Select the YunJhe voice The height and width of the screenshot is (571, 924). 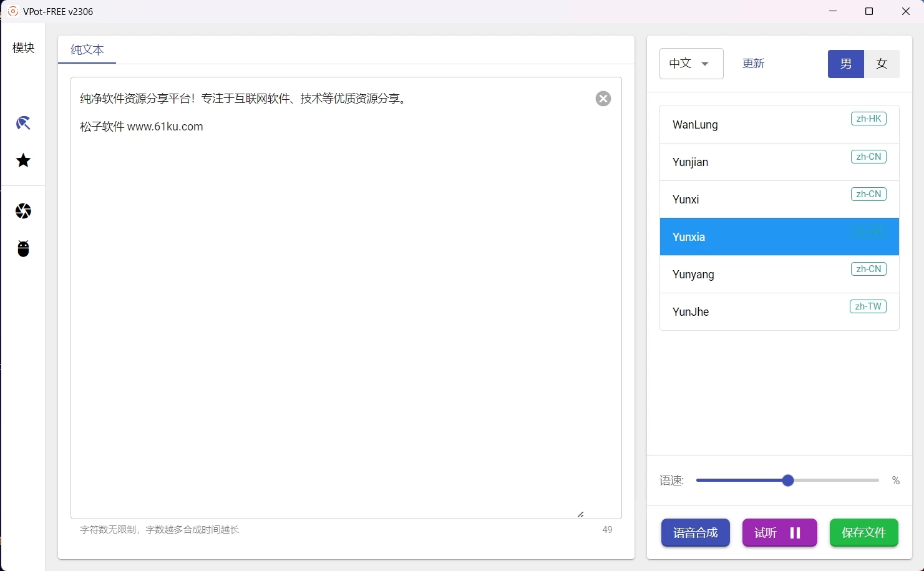tap(779, 311)
